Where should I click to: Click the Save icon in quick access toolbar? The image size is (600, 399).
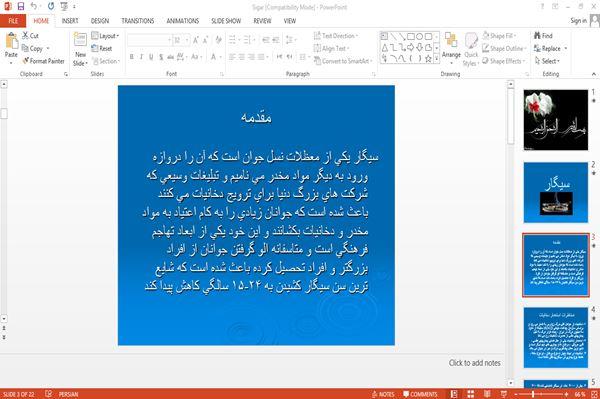(x=21, y=6)
